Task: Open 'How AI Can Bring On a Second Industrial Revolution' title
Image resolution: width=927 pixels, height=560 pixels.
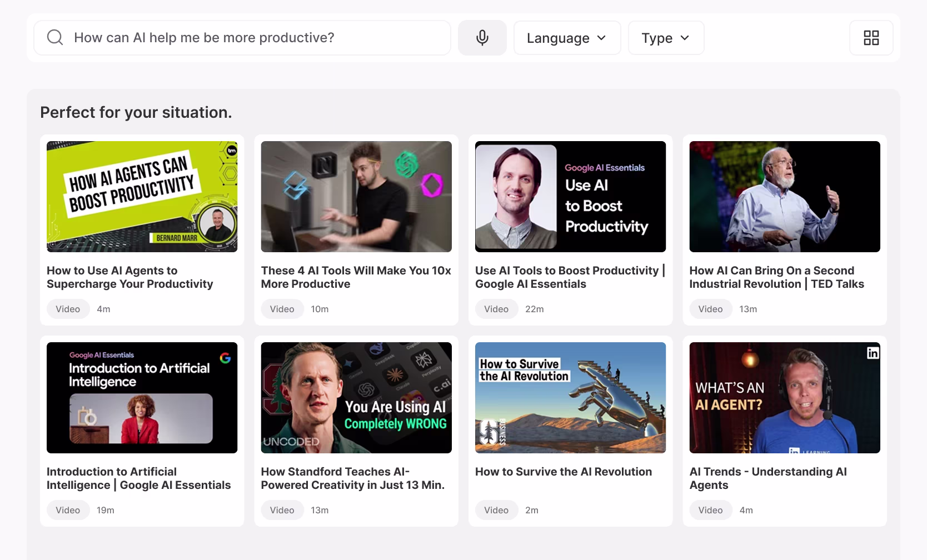Action: click(777, 277)
